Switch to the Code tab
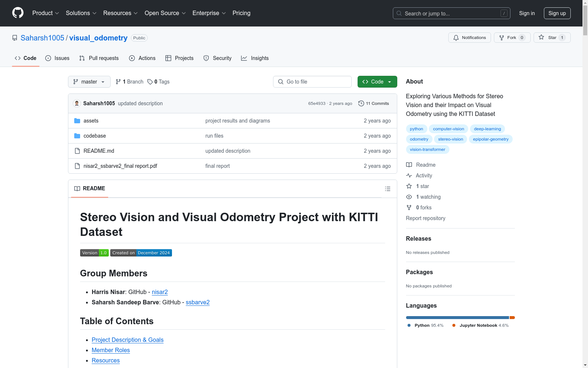Screen dimensions: 588x368 click(26, 58)
